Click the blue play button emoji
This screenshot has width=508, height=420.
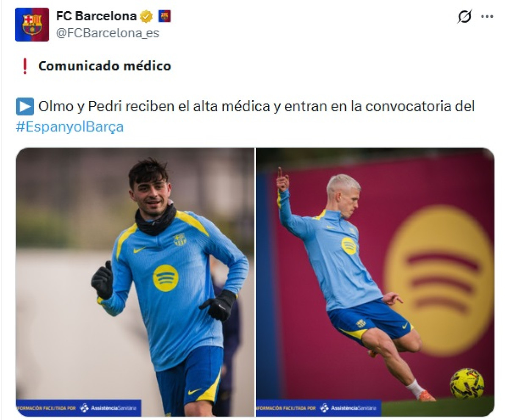pos(25,106)
